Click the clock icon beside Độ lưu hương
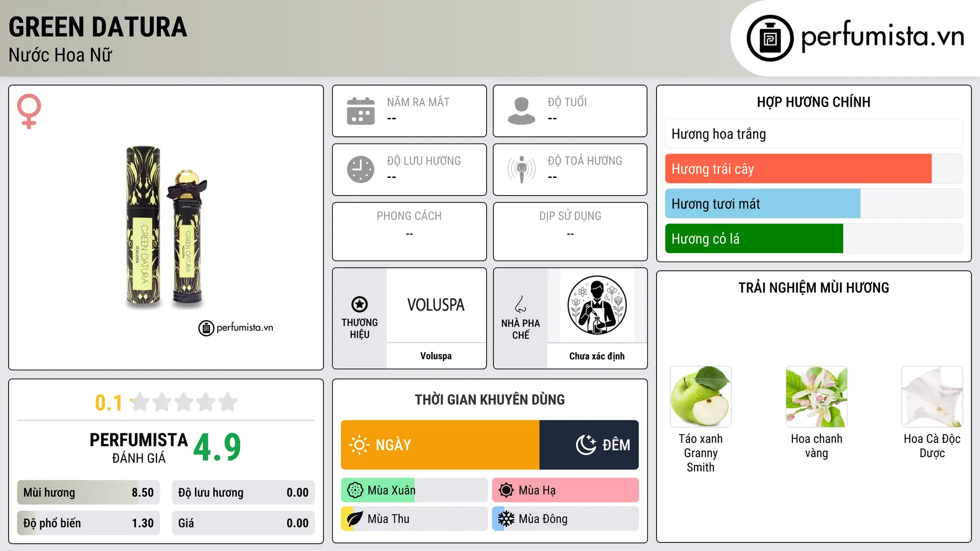980x551 pixels. click(x=361, y=169)
